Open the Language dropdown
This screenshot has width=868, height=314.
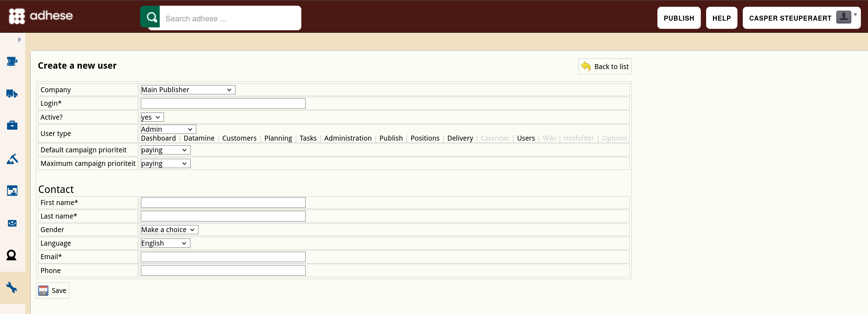165,243
